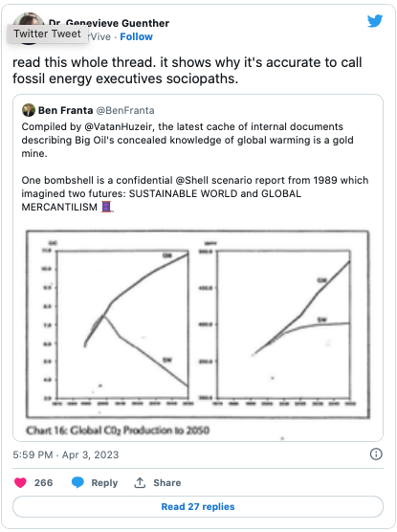Like the tweet with heart icon
Image resolution: width=397 pixels, height=532 pixels.
[x=20, y=482]
